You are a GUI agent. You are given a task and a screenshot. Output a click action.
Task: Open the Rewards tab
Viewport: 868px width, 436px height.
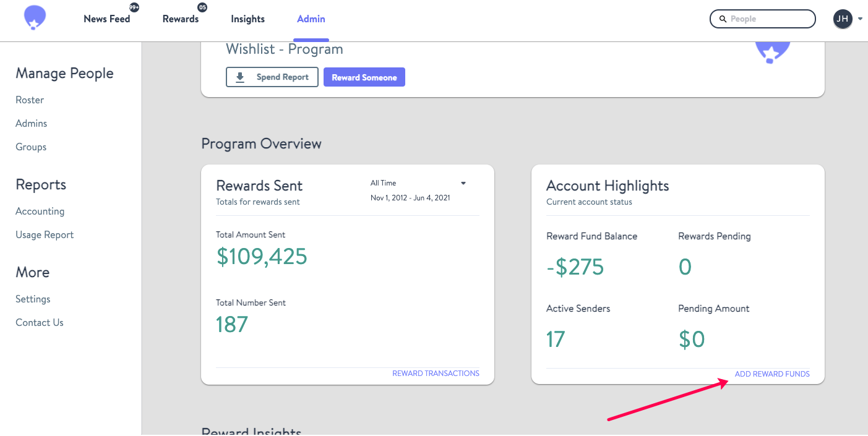coord(181,19)
